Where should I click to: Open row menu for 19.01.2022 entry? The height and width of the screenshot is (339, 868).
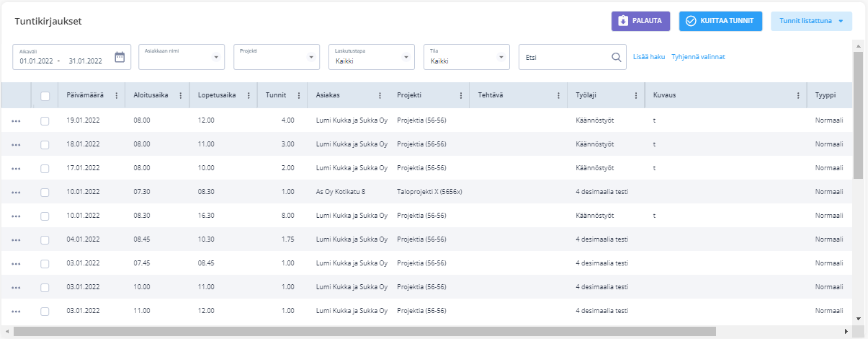coord(16,120)
